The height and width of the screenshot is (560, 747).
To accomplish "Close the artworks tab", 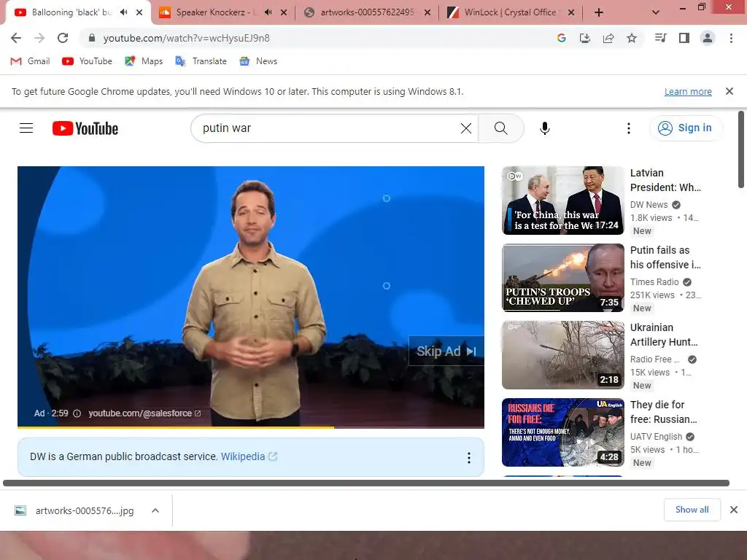I will point(427,13).
